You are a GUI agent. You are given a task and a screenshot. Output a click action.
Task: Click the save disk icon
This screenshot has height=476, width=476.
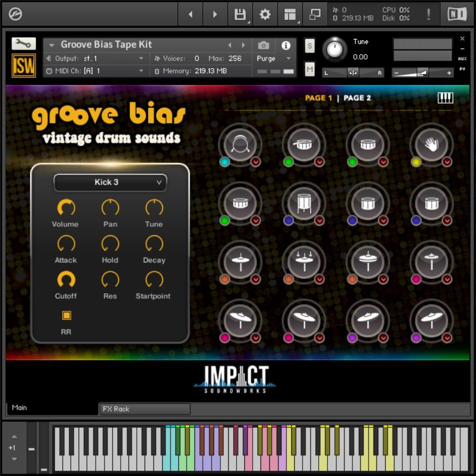[240, 14]
